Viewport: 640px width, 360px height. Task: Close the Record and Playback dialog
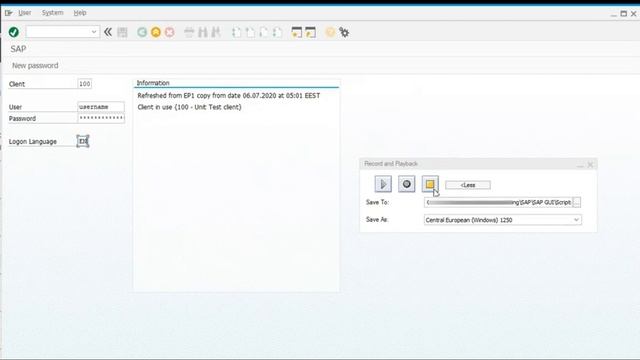[590, 165]
